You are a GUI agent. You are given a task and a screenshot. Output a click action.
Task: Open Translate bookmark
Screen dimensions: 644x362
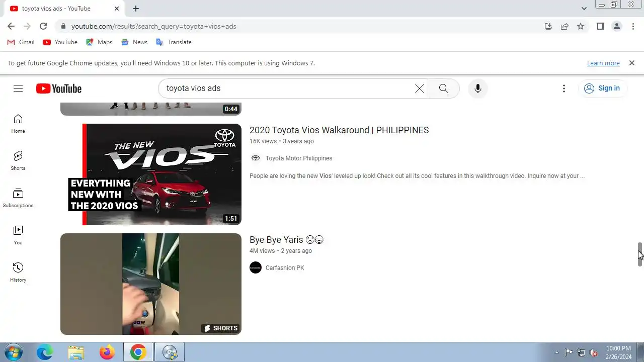(174, 42)
